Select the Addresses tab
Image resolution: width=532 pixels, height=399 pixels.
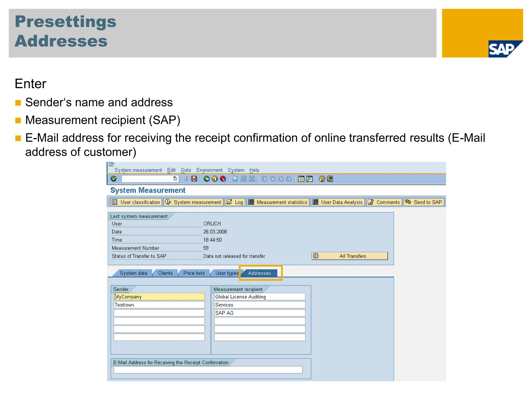pos(259,273)
